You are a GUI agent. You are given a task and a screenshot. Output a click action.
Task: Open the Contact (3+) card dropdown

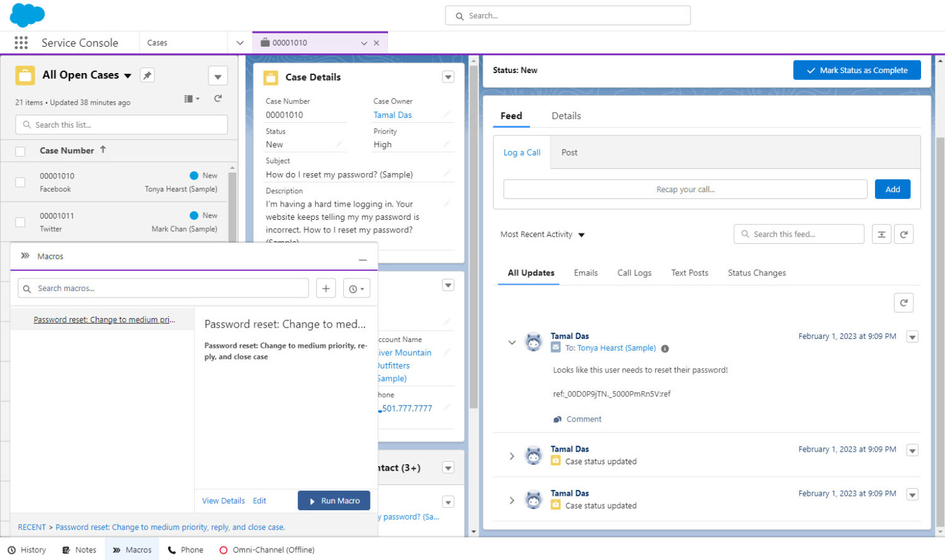click(x=448, y=468)
